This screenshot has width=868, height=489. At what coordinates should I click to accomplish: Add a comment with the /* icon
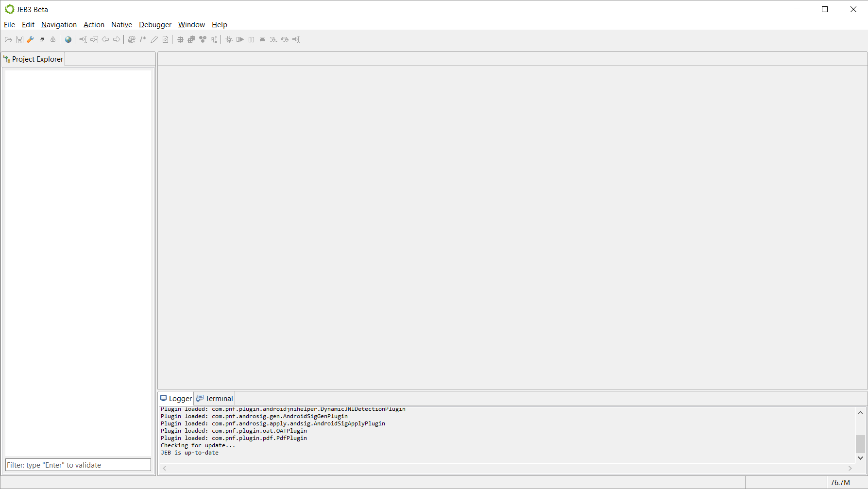[x=142, y=39]
